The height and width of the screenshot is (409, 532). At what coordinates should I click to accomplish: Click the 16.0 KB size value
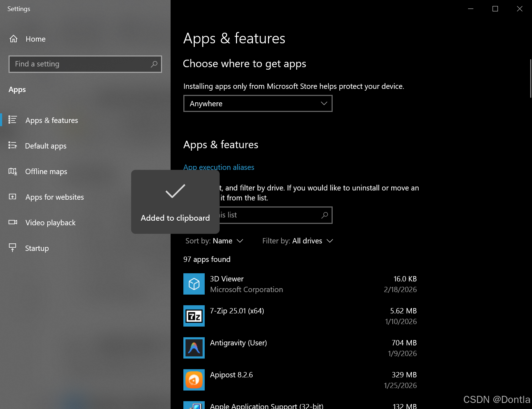[405, 279]
